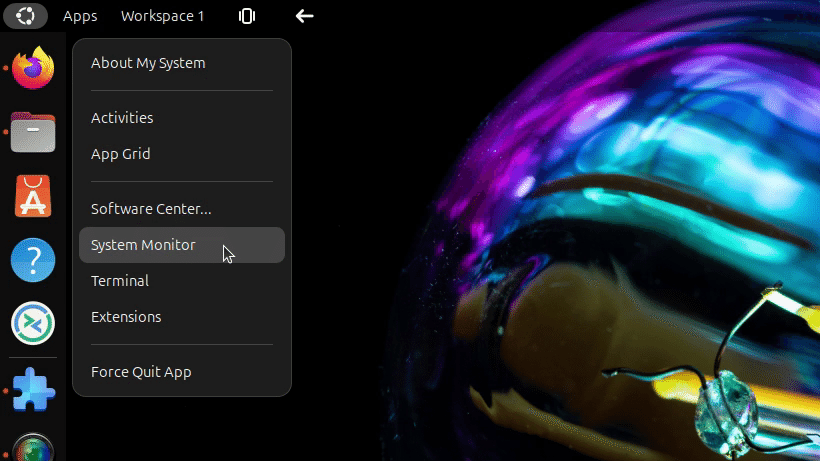Image resolution: width=820 pixels, height=461 pixels.
Task: Open Extensions from the logo menu
Action: [x=182, y=317]
